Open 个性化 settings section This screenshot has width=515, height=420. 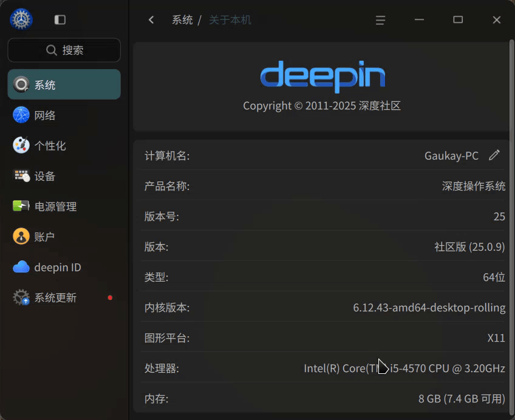[x=64, y=145]
